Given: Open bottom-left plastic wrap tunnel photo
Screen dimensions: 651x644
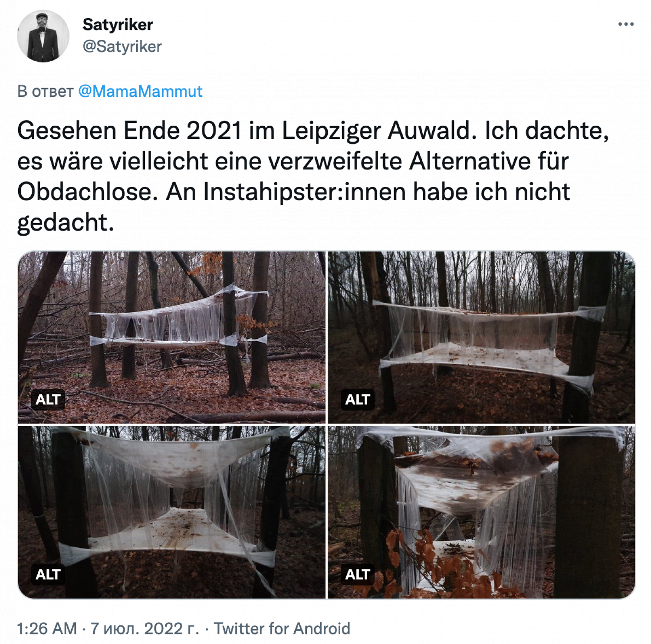Looking at the screenshot, I should point(171,512).
